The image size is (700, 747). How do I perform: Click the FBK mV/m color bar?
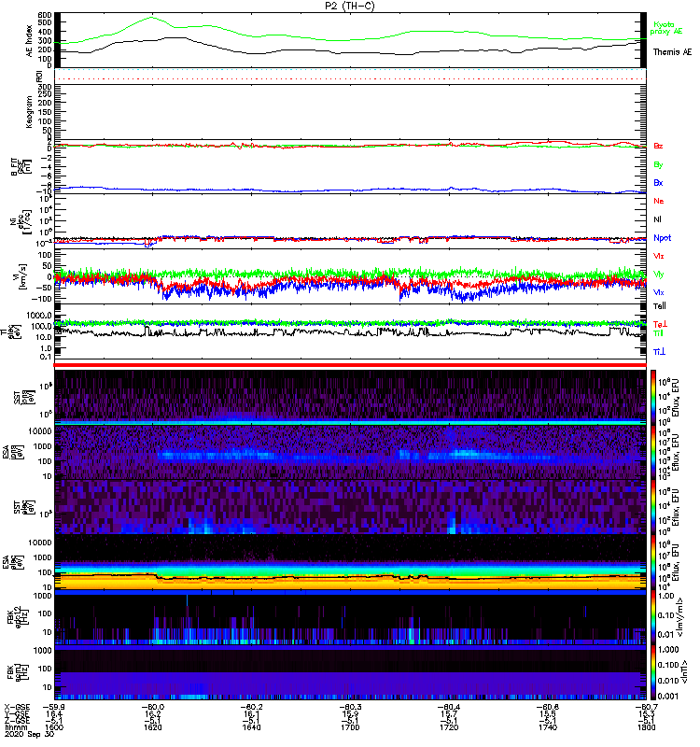[x=652, y=617]
